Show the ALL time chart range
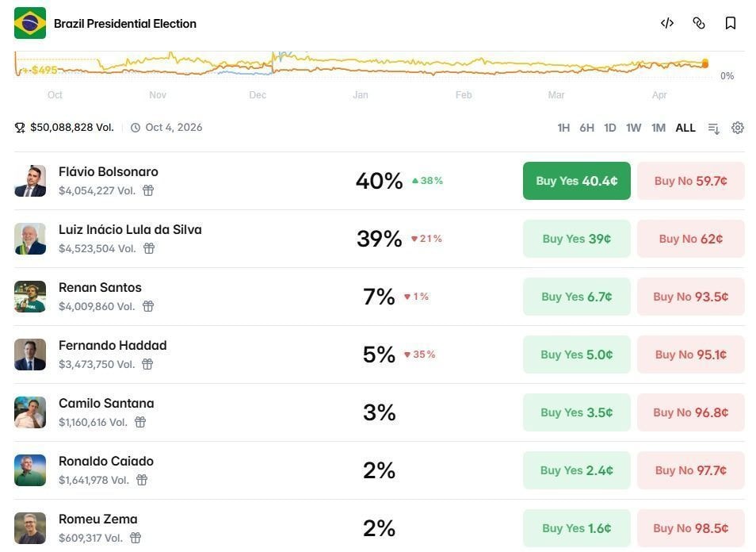 tap(685, 128)
